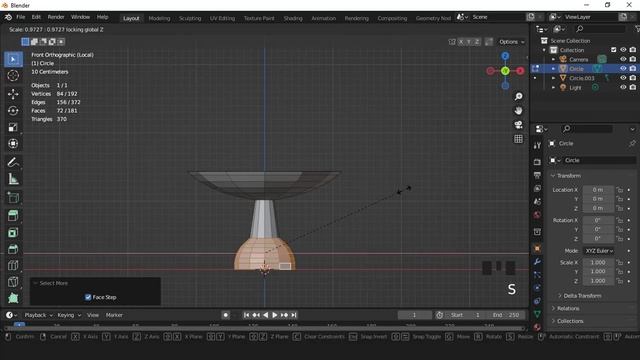Activate the Rotate tool
The image size is (640, 360).
pos(13,111)
